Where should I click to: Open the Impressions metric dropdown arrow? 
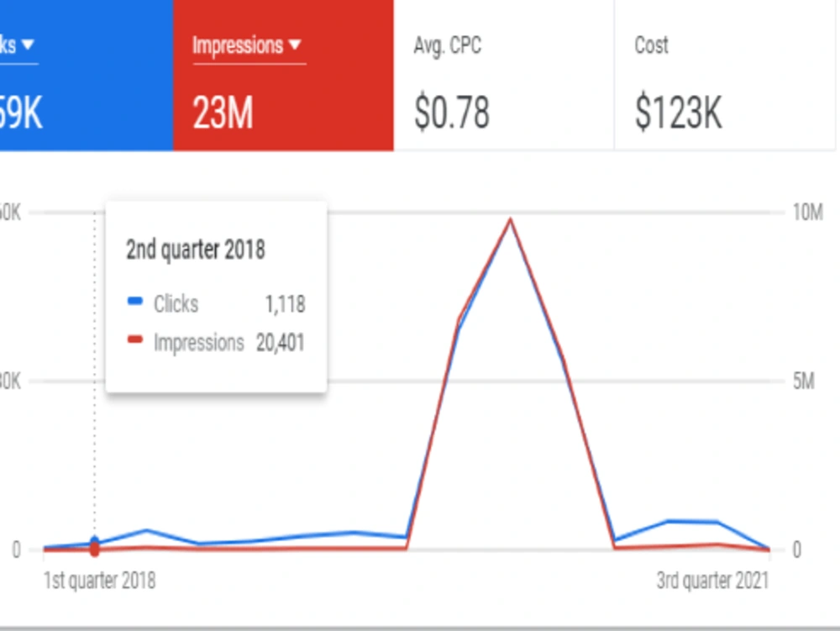click(x=295, y=45)
